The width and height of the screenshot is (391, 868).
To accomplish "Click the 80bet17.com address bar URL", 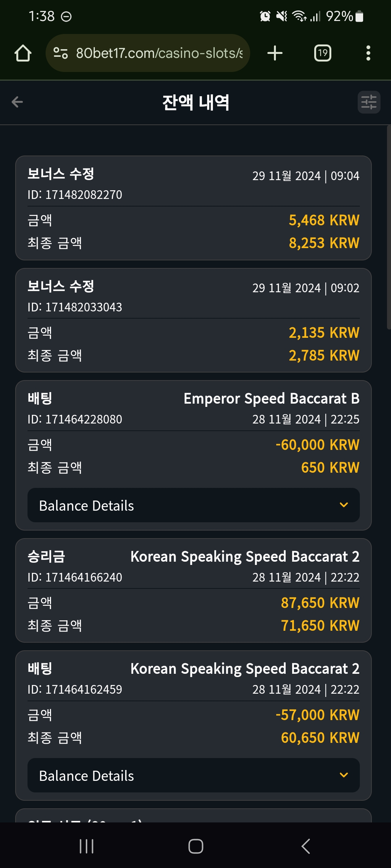I will pyautogui.click(x=159, y=53).
